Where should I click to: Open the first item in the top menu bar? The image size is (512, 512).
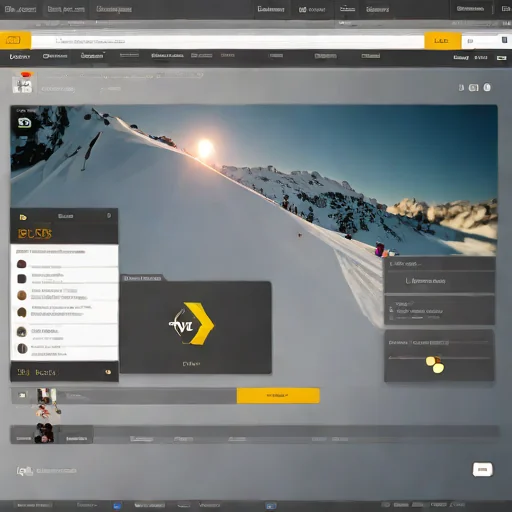point(21,9)
